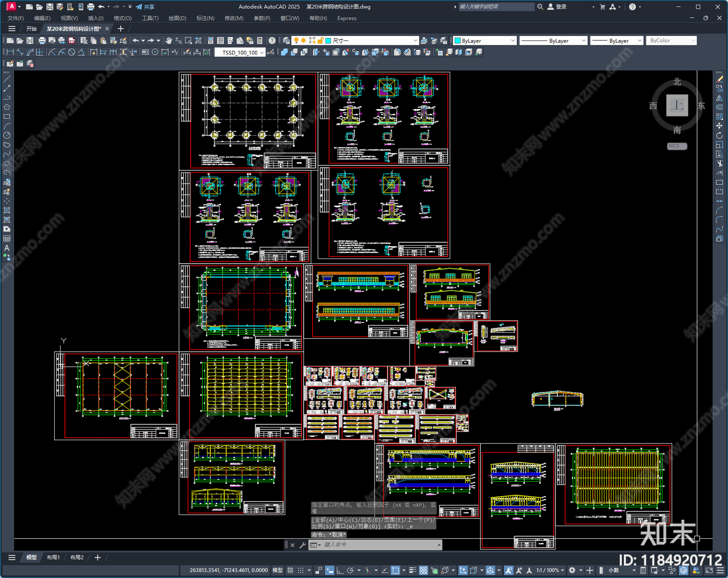This screenshot has height=578, width=728.
Task: Click the 模型 button in status bar
Action: [278, 570]
